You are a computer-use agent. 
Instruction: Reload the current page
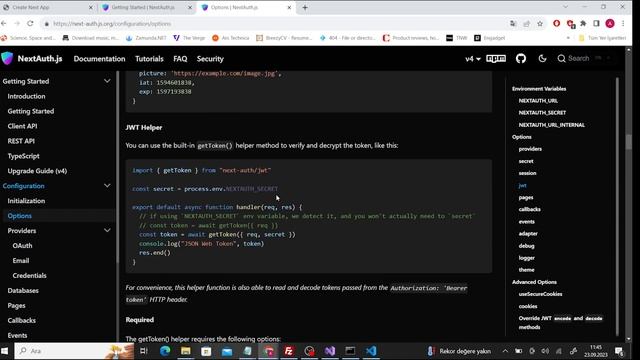pyautogui.click(x=30, y=24)
